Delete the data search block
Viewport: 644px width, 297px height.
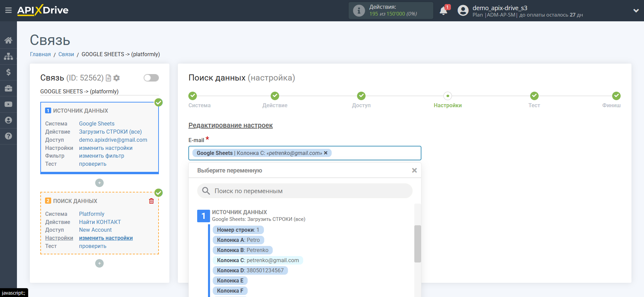[x=151, y=201]
